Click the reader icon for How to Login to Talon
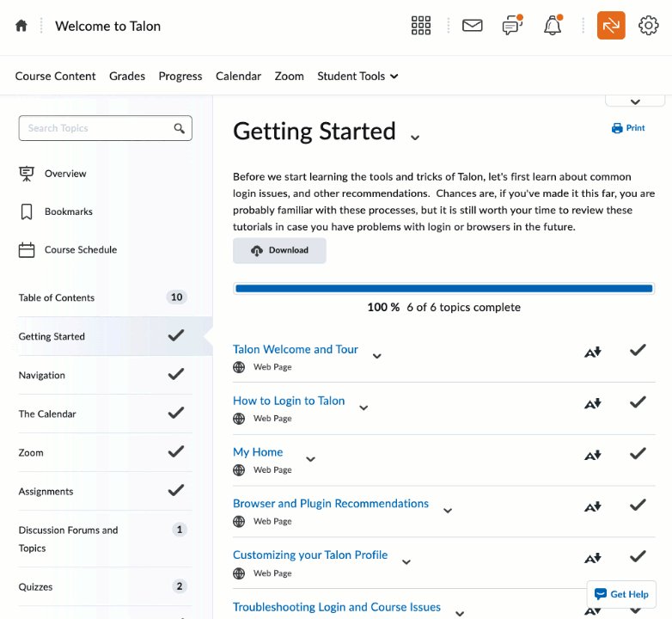Viewport: 672px width, 619px height. [593, 403]
